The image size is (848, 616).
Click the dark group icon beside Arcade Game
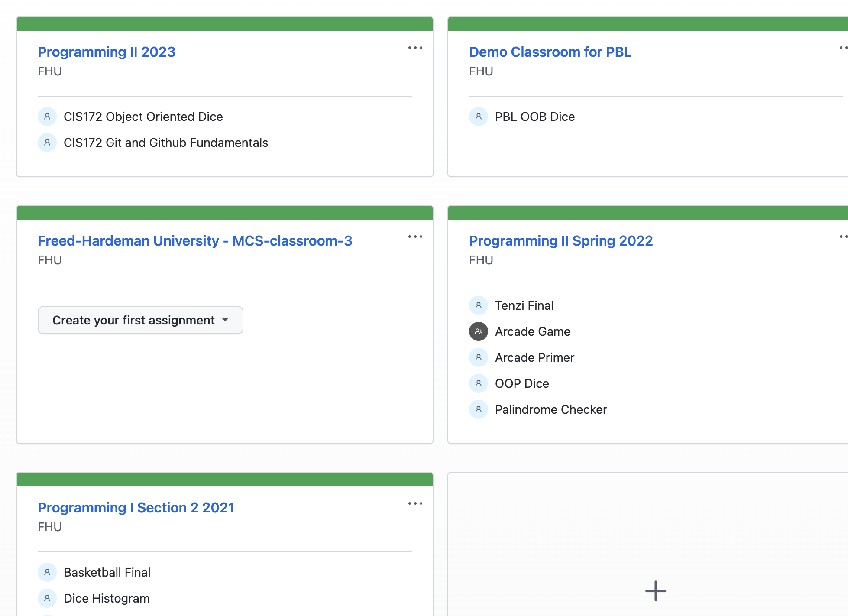(478, 331)
